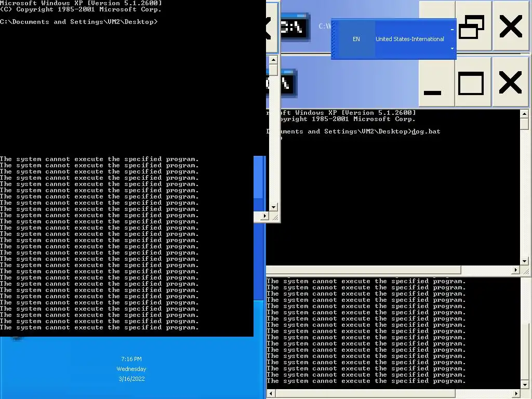Click the 3/16/2022 date text
The height and width of the screenshot is (399, 532).
tap(131, 379)
